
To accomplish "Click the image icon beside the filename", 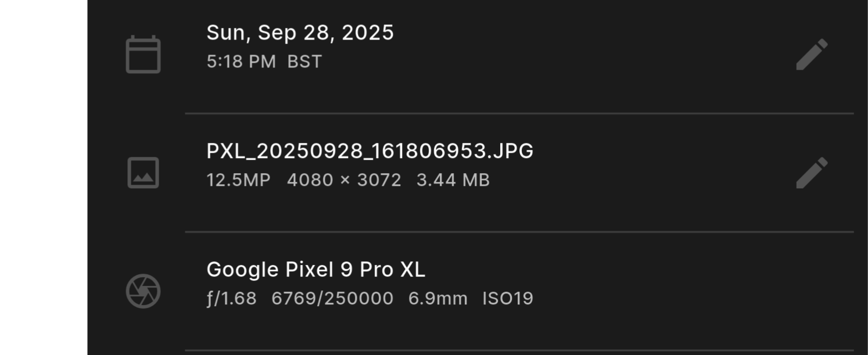I will click(143, 173).
